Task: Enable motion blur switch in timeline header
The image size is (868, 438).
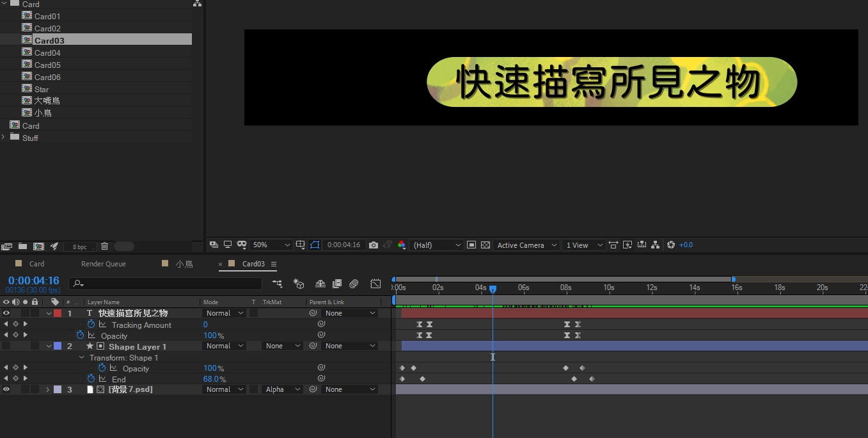Action: coord(354,284)
